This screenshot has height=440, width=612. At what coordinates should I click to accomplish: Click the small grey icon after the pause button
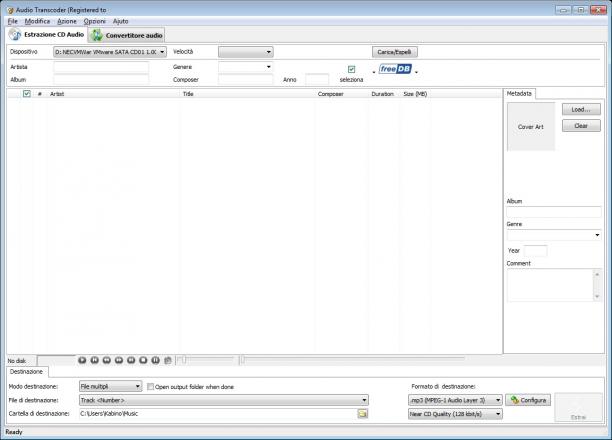[x=168, y=360]
